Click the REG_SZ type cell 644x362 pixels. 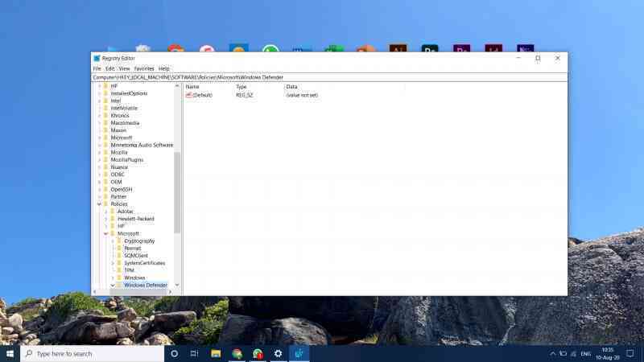tap(245, 95)
